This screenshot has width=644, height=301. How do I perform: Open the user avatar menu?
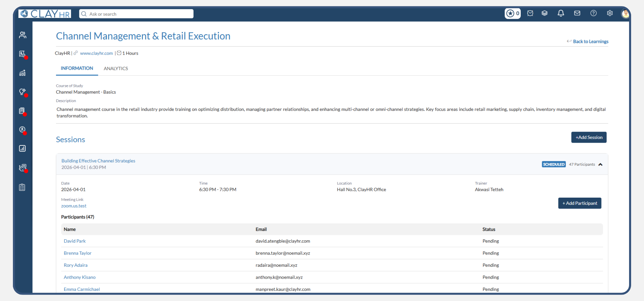(x=625, y=14)
